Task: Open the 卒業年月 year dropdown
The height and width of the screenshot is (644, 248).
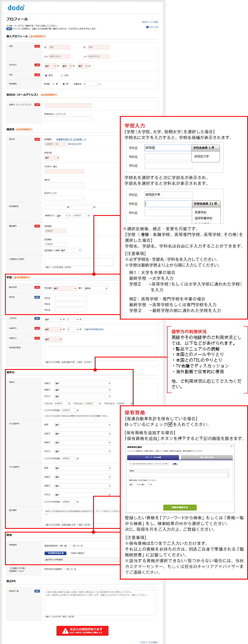Action: 53,329
